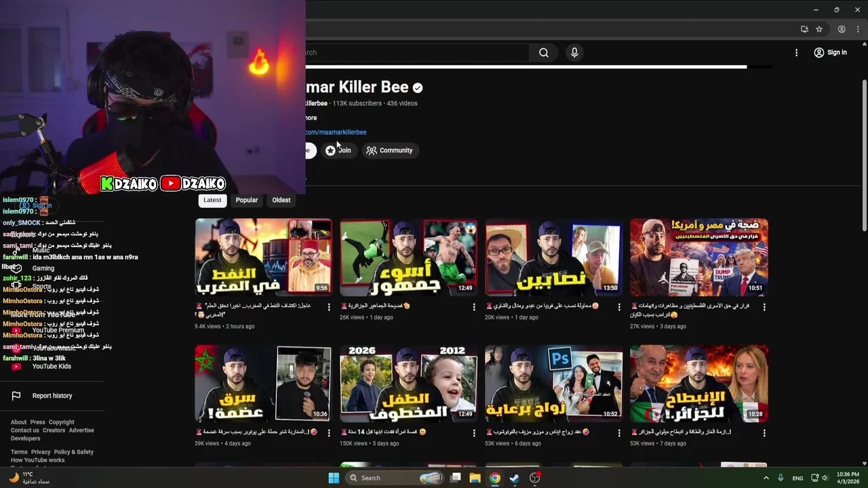Click the Chrome icon on the taskbar
This screenshot has width=868, height=488.
click(x=495, y=478)
